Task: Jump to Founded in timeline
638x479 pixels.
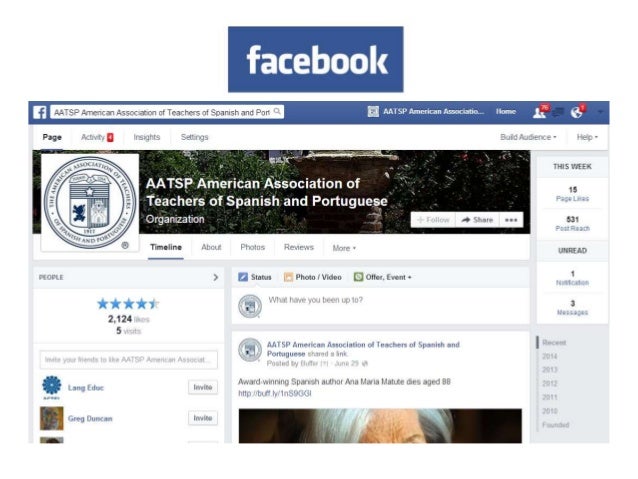Action: (x=555, y=425)
